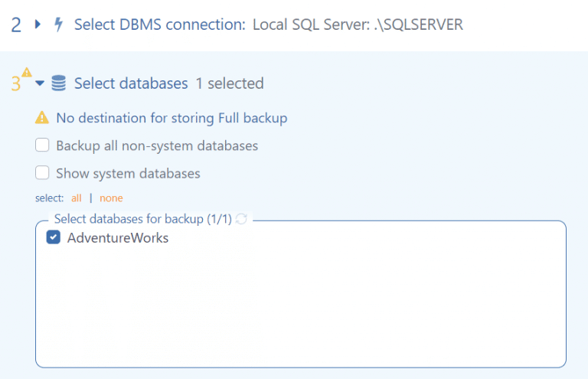Enable Backup all non-system databases
The height and width of the screenshot is (379, 588).
click(x=42, y=145)
